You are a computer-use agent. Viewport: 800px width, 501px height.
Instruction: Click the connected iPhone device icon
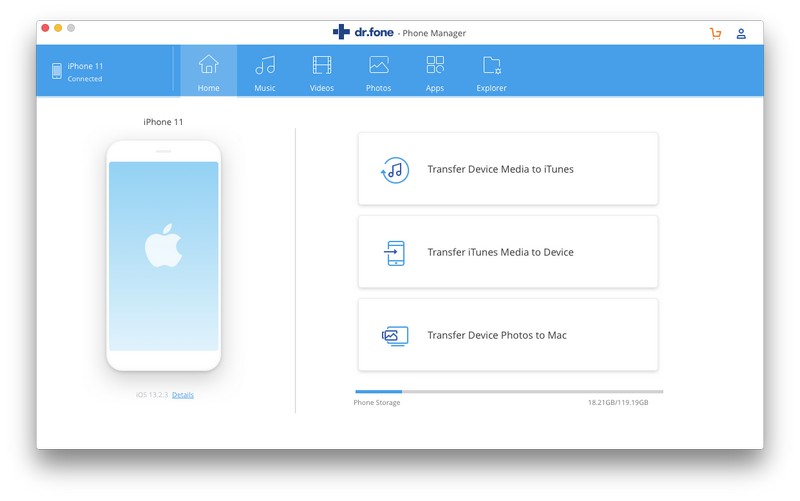click(x=57, y=71)
